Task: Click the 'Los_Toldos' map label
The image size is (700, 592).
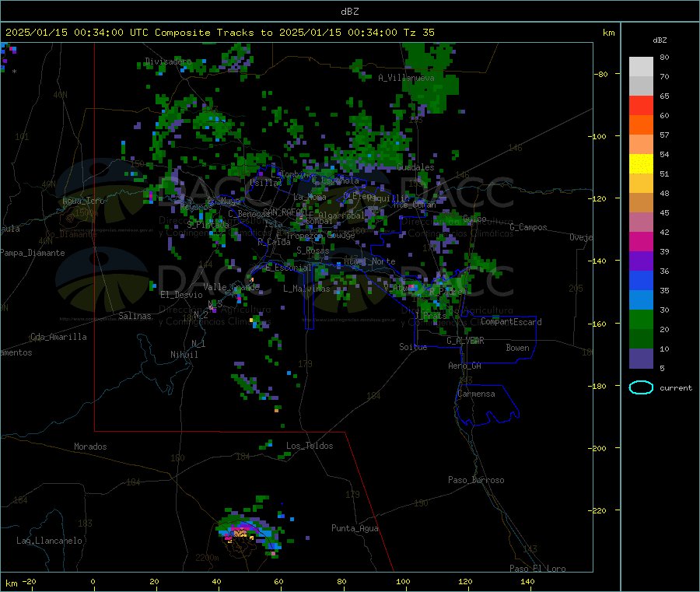Action: coord(310,446)
